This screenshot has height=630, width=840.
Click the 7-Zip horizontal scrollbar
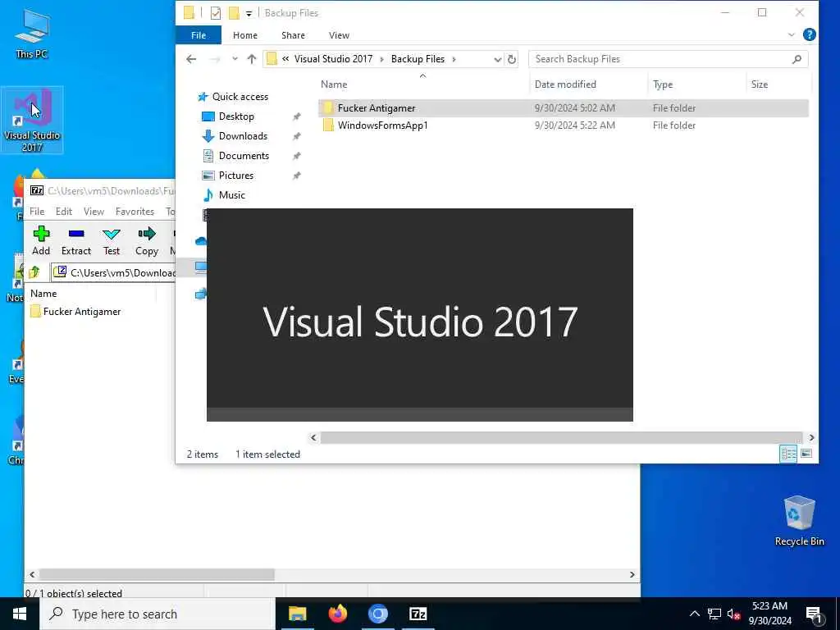[157, 574]
